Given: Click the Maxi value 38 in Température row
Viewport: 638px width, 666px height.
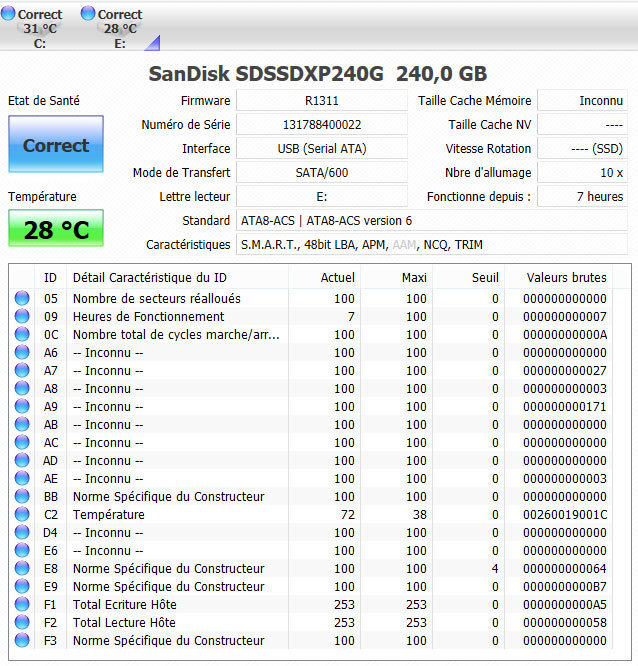Looking at the screenshot, I should tap(420, 514).
